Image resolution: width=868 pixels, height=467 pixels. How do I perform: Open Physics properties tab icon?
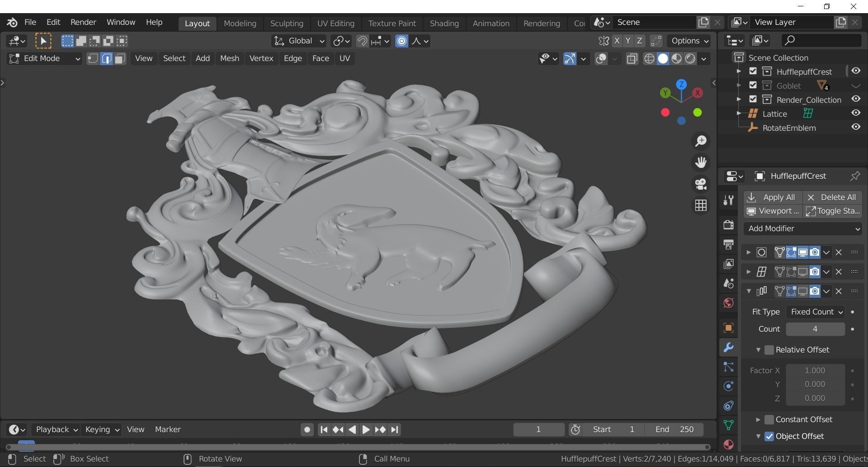(x=728, y=386)
